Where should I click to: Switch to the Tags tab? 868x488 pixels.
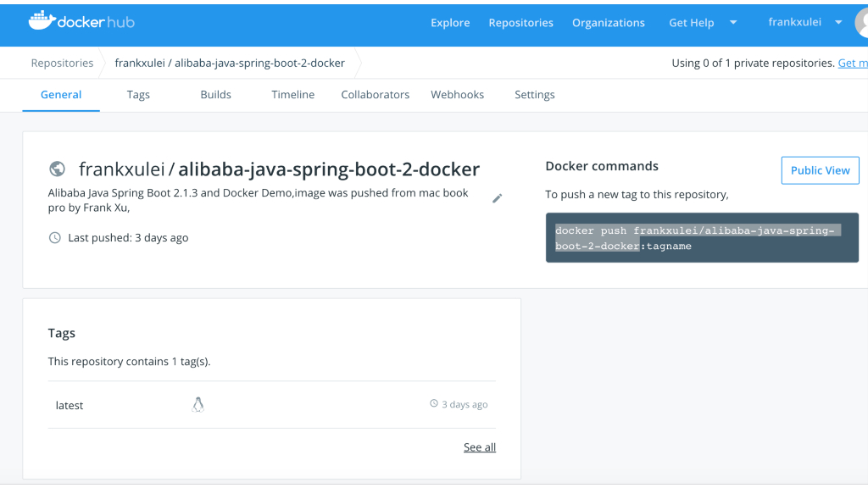click(x=138, y=94)
